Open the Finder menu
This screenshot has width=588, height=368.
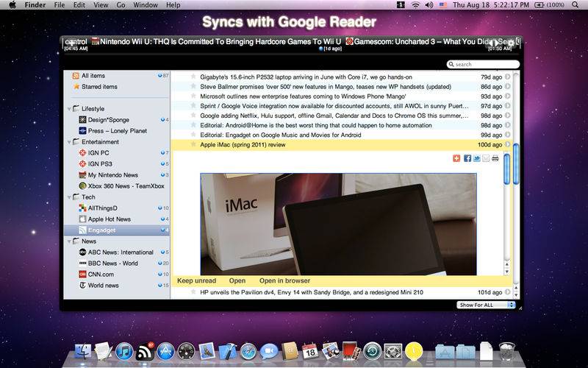coord(35,5)
